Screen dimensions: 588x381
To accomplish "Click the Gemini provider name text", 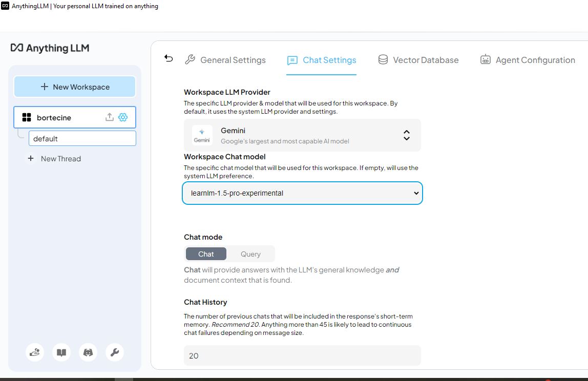I will pos(233,131).
